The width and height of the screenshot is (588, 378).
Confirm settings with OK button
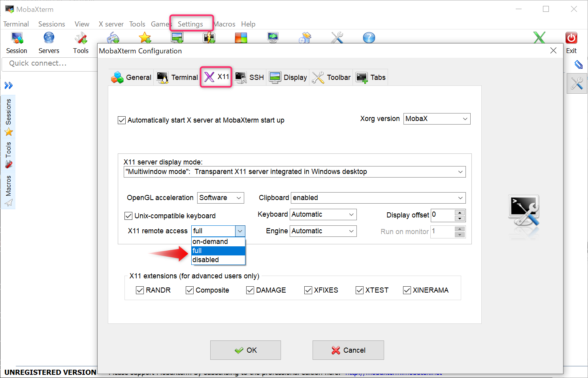(245, 350)
